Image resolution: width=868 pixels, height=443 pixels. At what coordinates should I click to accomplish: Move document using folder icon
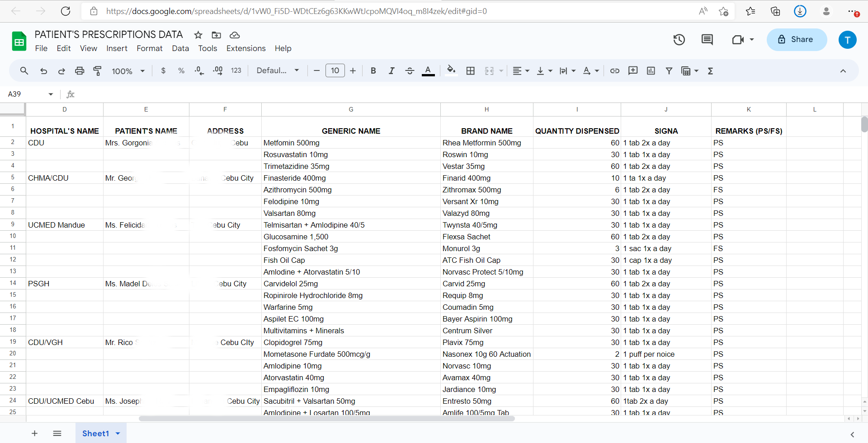[217, 35]
